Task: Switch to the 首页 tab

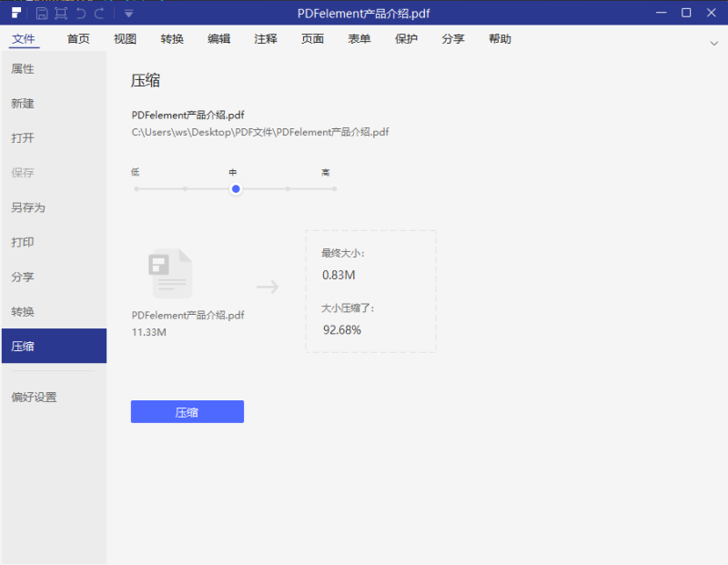Action: (78, 38)
